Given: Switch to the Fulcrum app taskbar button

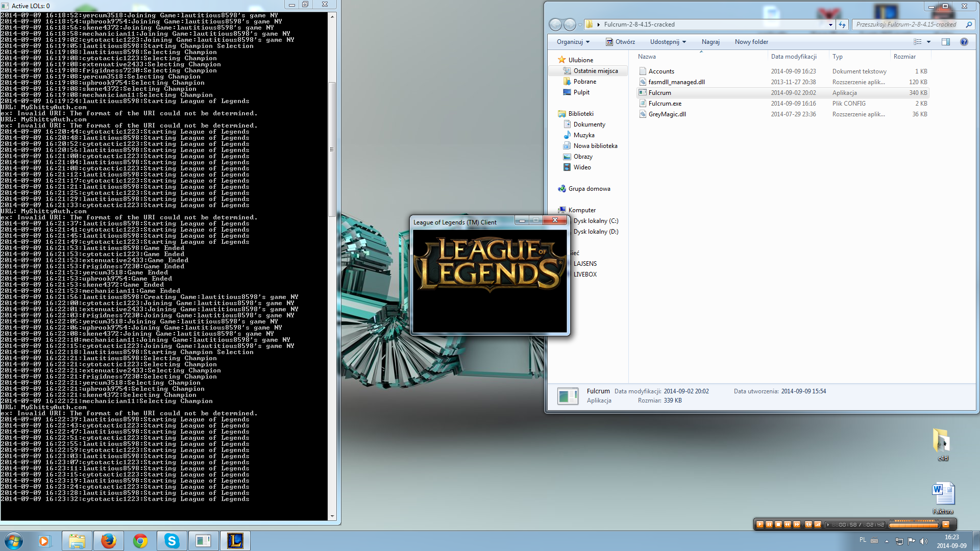Looking at the screenshot, I should click(203, 541).
